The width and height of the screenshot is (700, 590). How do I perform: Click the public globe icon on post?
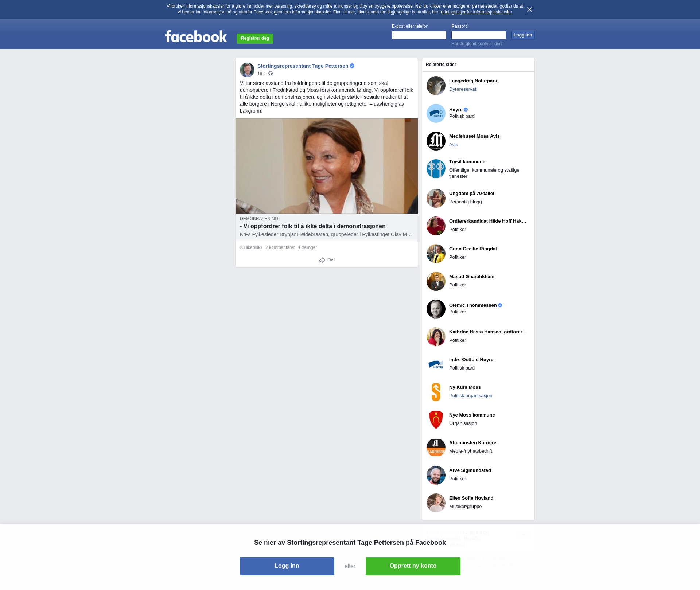coord(271,74)
